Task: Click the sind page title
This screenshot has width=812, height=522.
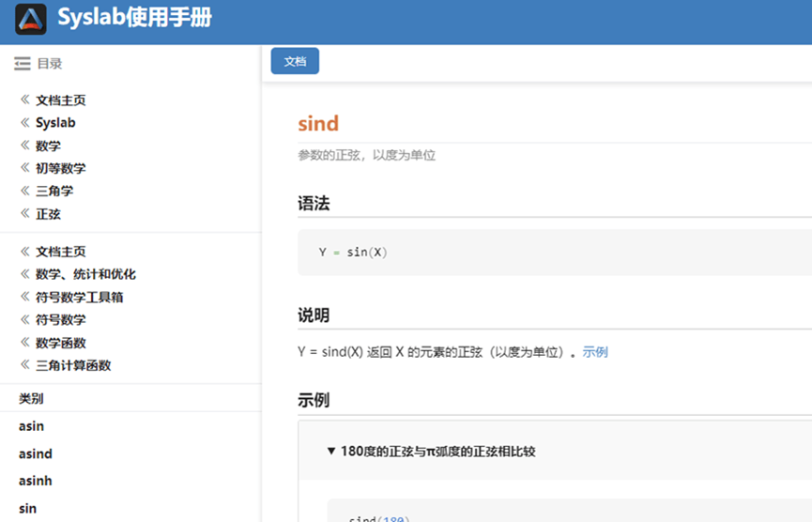Action: pos(318,123)
